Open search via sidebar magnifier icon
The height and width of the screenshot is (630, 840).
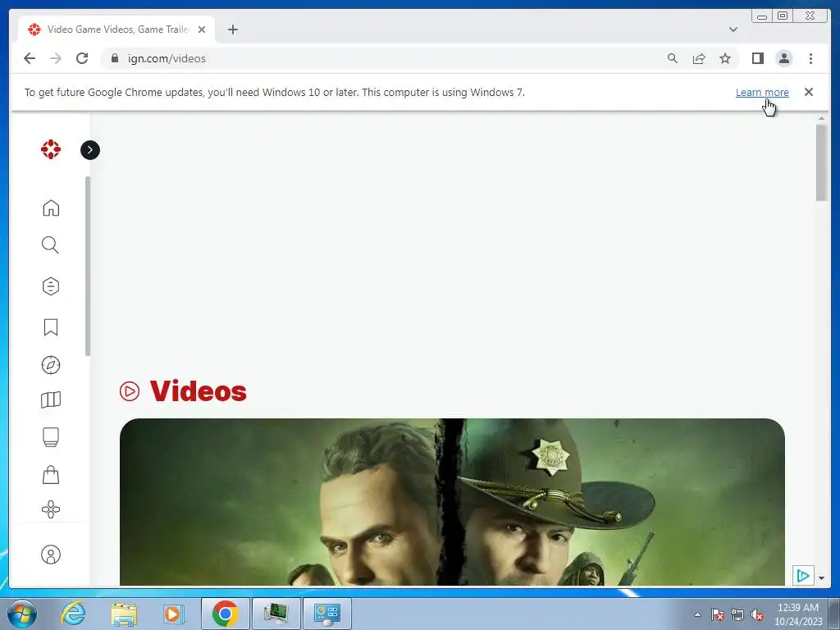(50, 244)
